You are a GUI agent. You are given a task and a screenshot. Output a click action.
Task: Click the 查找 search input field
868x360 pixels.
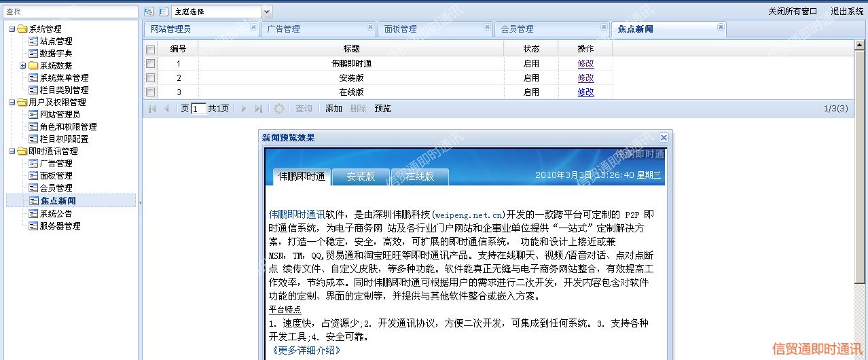[71, 12]
